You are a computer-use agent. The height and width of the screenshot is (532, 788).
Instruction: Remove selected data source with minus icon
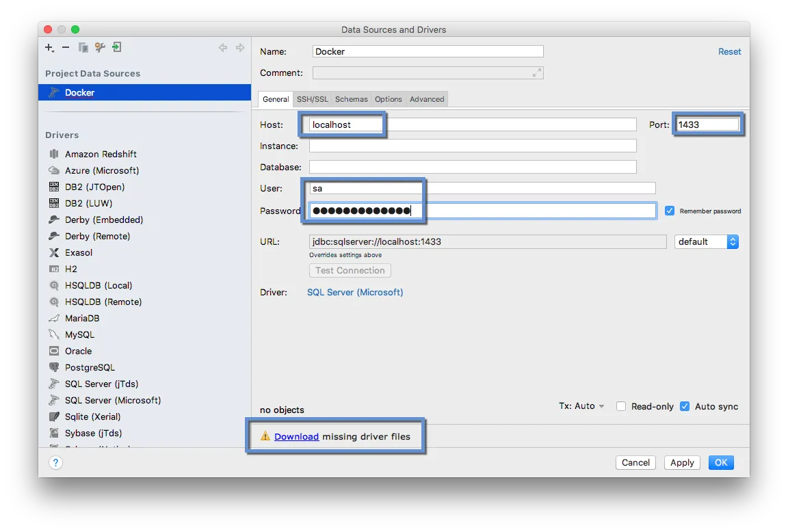(66, 47)
